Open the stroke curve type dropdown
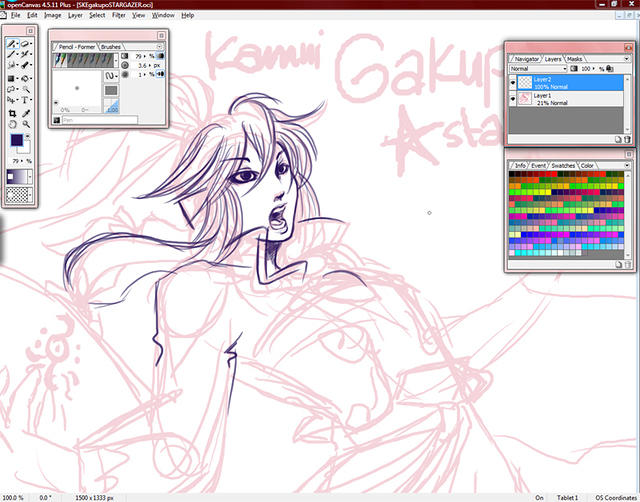Screen dimensions: 640x502 [x=111, y=76]
